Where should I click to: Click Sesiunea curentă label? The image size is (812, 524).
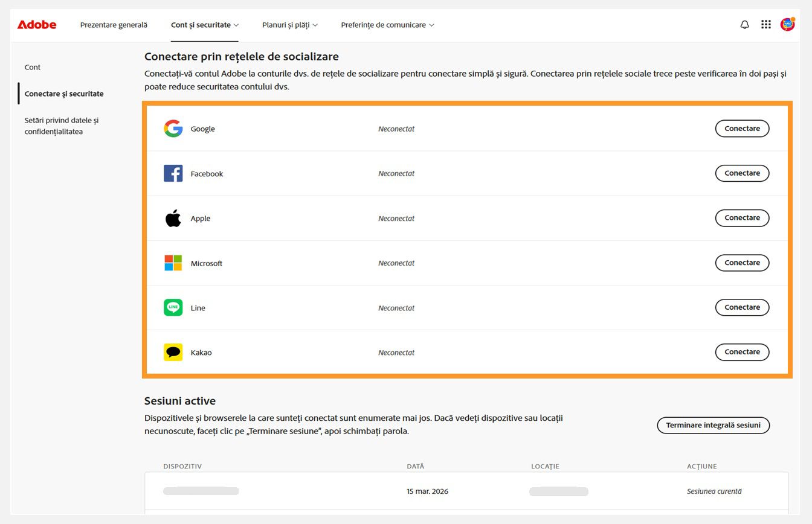714,491
